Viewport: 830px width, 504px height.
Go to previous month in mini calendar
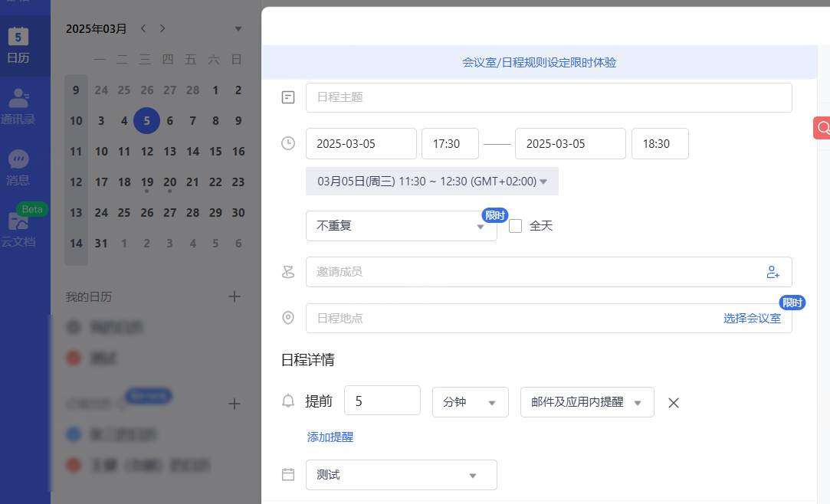143,28
